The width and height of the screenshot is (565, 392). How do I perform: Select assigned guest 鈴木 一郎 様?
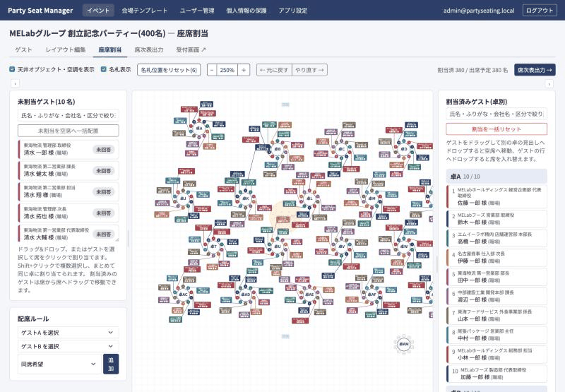point(496,219)
